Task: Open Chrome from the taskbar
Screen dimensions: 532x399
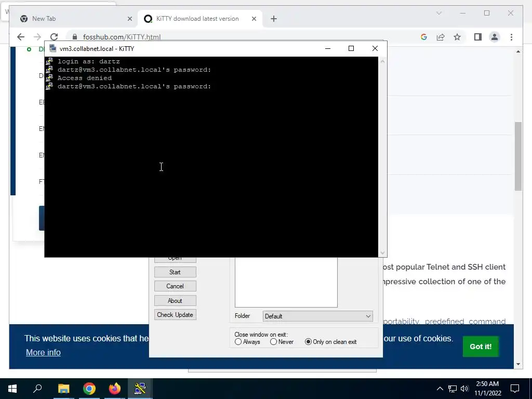Action: (x=89, y=389)
